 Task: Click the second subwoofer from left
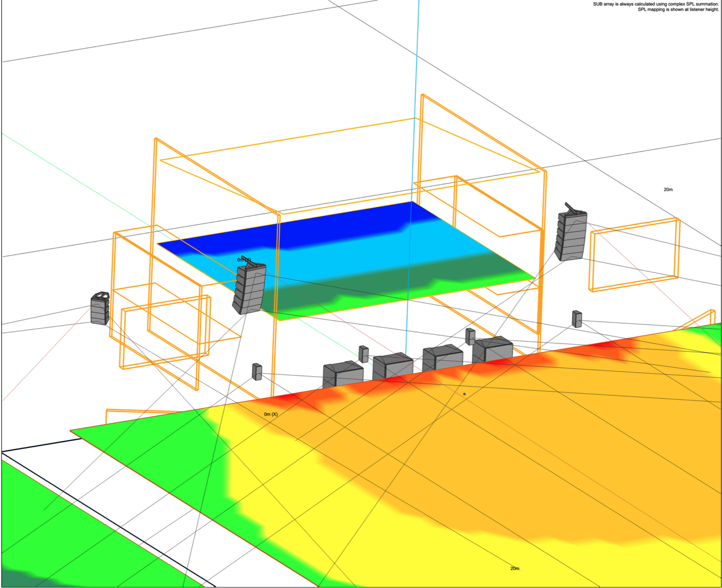tap(393, 367)
